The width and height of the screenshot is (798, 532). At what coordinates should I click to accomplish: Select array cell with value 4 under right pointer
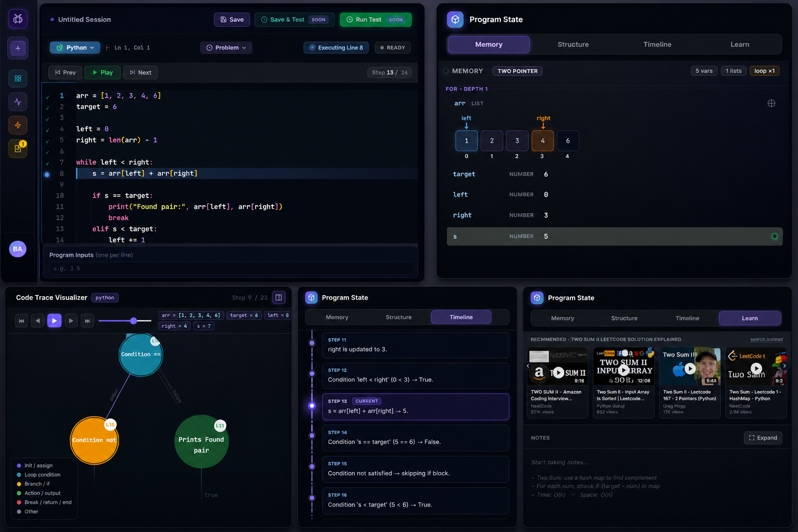[x=542, y=141]
